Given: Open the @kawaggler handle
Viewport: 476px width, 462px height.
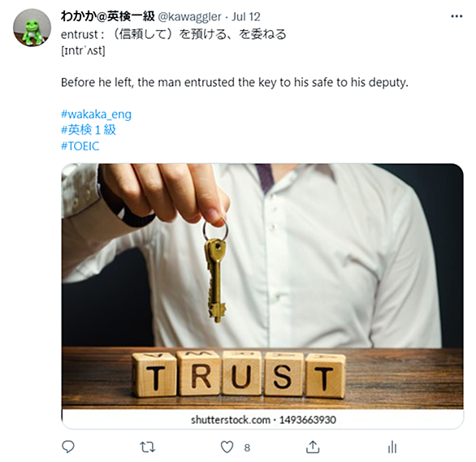Looking at the screenshot, I should pos(190,17).
